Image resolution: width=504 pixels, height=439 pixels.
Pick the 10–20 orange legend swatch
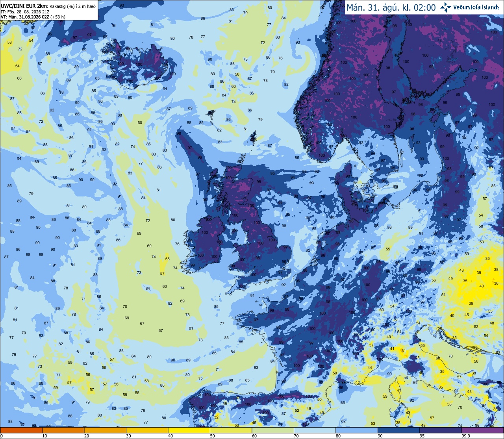click(x=63, y=430)
